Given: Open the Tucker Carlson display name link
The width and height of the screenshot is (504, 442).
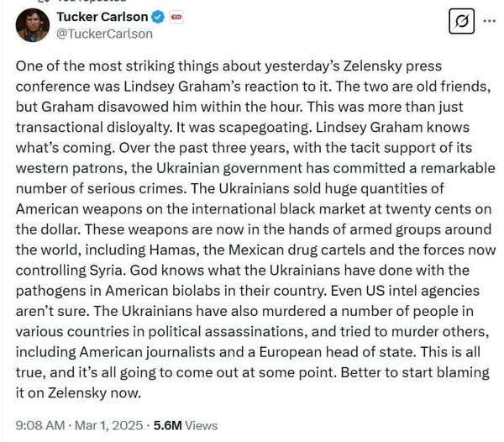Looking at the screenshot, I should tap(102, 17).
